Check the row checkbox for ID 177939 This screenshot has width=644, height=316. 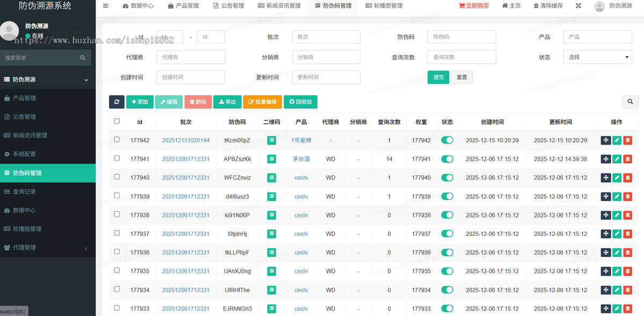click(116, 197)
